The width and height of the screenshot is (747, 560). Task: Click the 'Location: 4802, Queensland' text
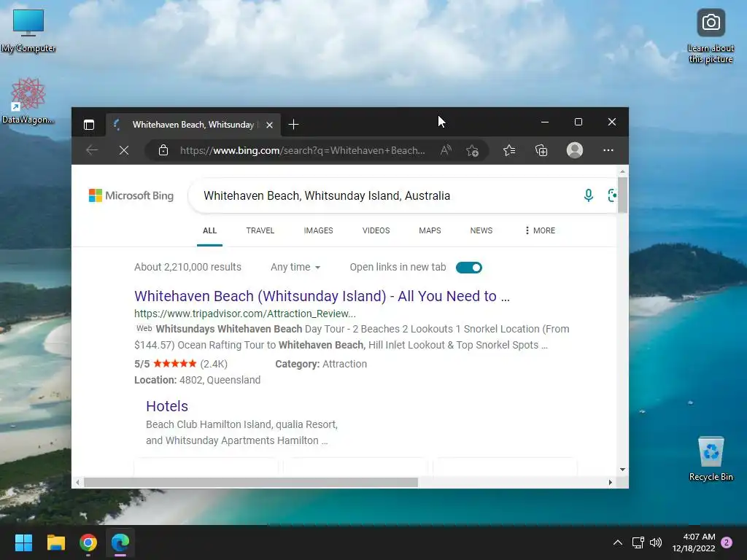[197, 380]
